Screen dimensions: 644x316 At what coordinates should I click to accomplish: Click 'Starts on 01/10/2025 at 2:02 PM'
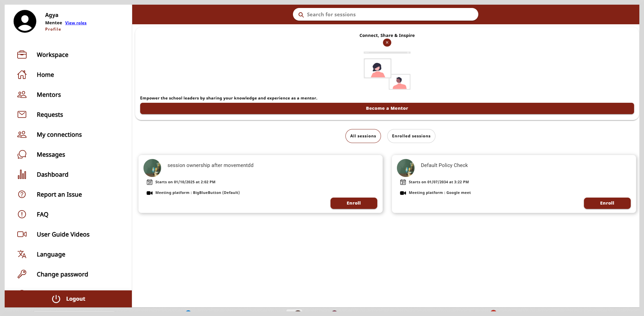pos(185,182)
